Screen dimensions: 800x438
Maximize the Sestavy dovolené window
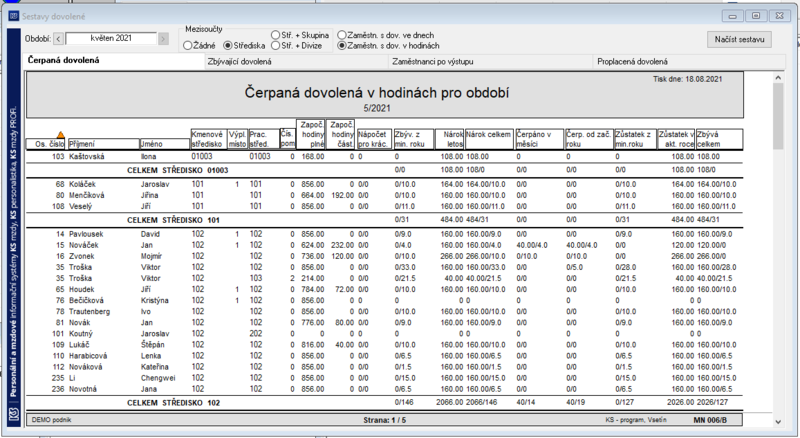click(x=756, y=16)
